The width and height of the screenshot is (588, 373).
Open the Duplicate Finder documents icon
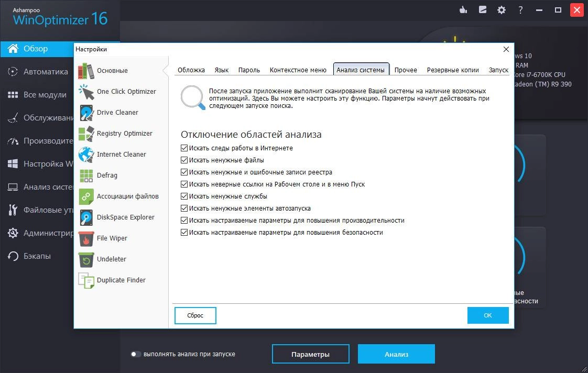86,280
